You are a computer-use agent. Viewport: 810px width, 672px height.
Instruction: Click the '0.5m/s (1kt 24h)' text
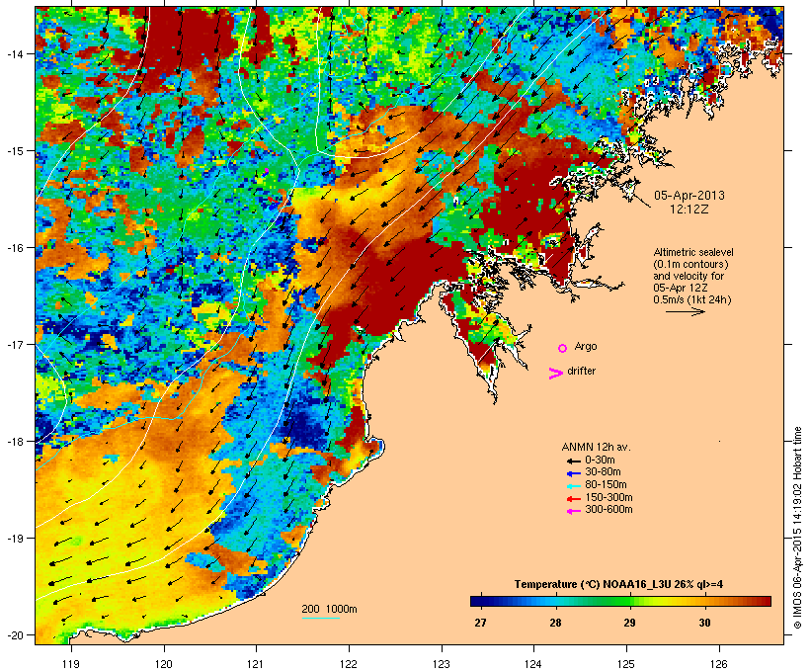coord(692,299)
